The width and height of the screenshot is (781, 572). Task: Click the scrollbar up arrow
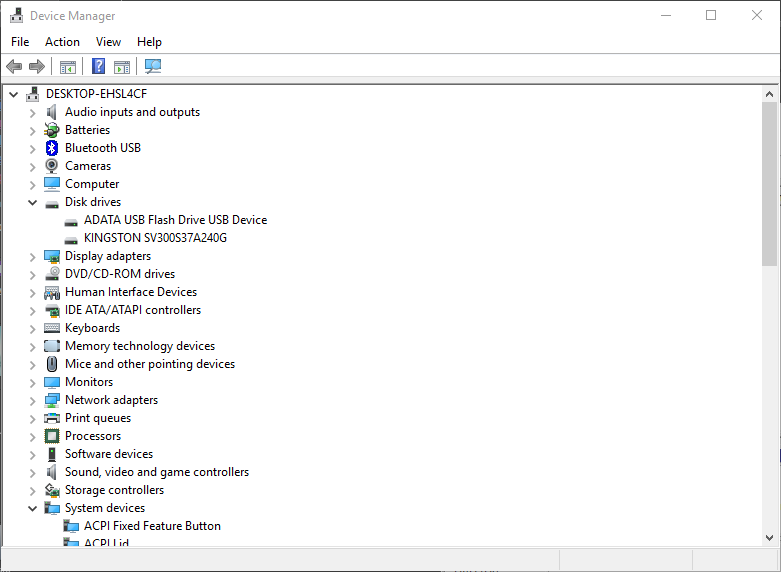click(x=769, y=94)
